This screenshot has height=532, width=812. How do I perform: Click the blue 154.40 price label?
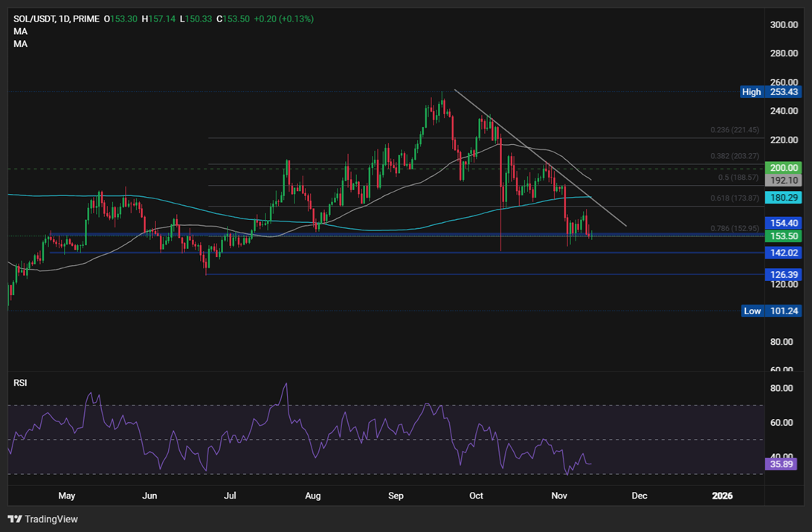click(x=783, y=223)
